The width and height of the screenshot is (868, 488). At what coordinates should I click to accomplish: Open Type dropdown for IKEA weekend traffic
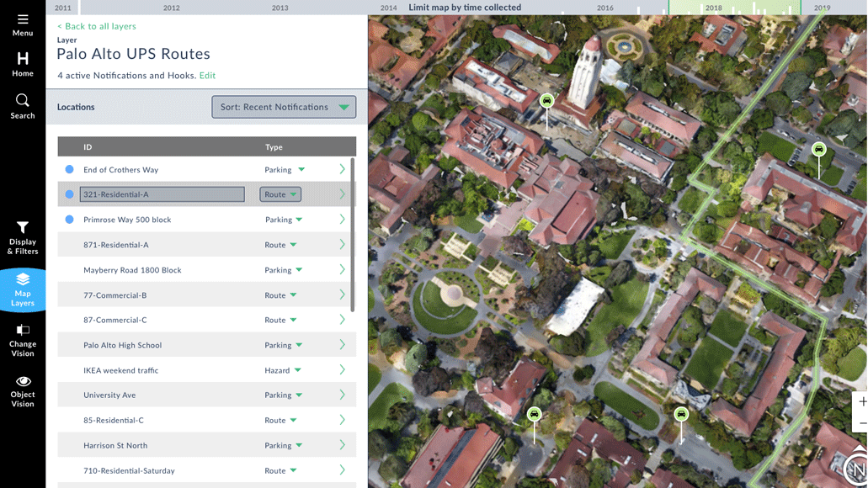283,370
